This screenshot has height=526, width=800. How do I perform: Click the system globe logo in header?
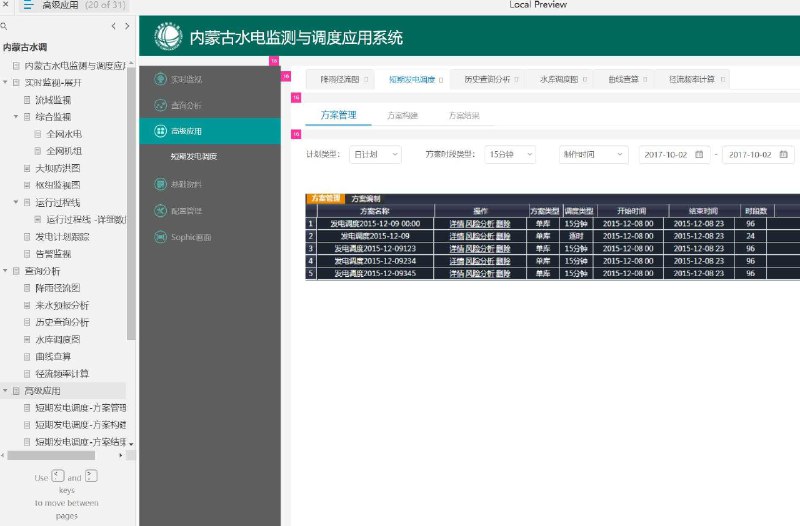(168, 37)
